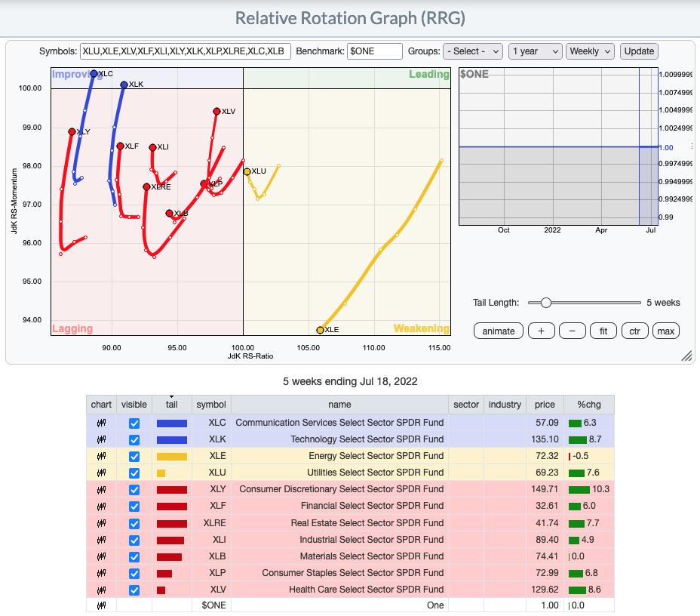Click XLC blue tail swatch
The width and height of the screenshot is (700, 616).
pyautogui.click(x=172, y=423)
